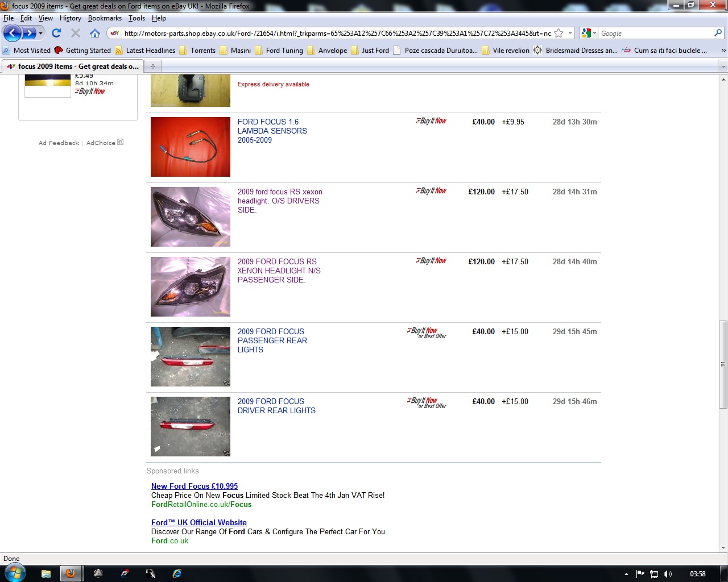Reload the page with the refresh icon
The image size is (728, 582).
point(56,34)
